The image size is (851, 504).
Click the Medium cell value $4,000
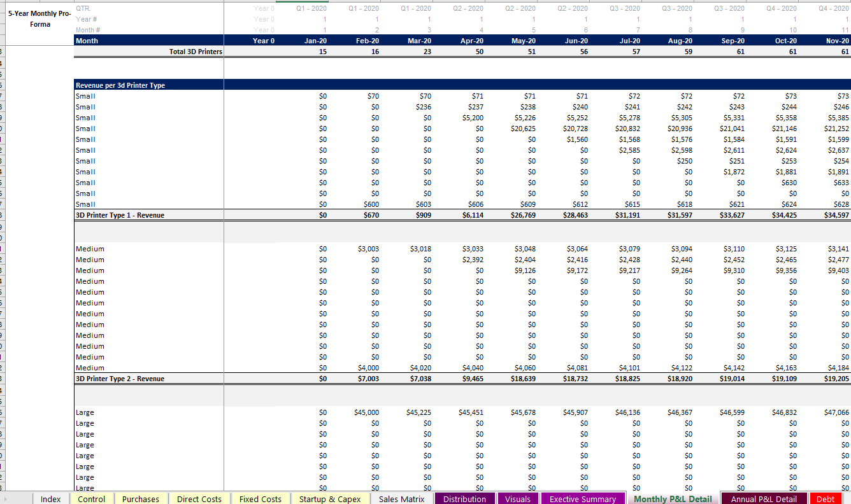tap(369, 368)
